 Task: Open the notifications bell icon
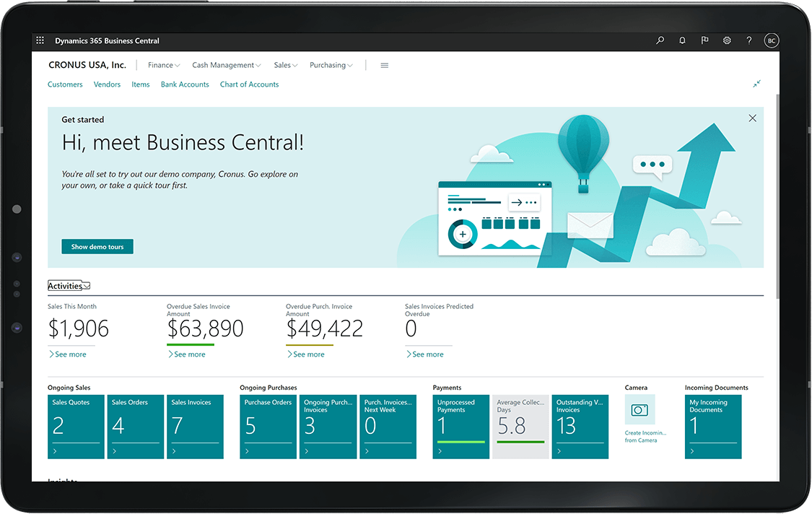pyautogui.click(x=682, y=41)
